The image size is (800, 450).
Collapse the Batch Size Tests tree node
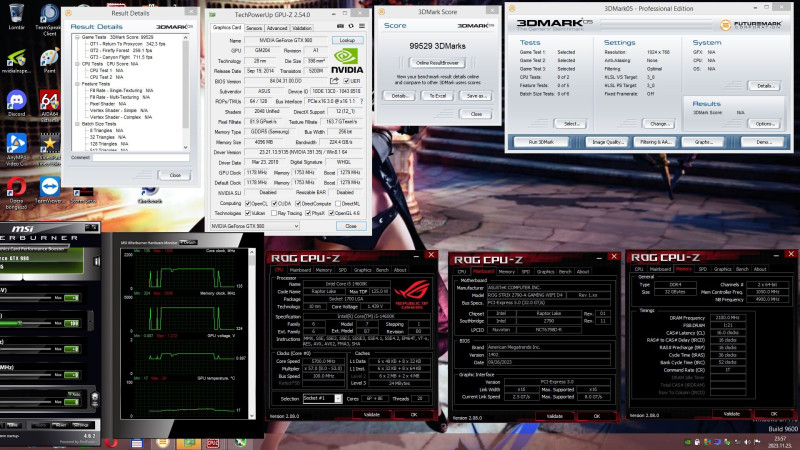click(x=77, y=124)
